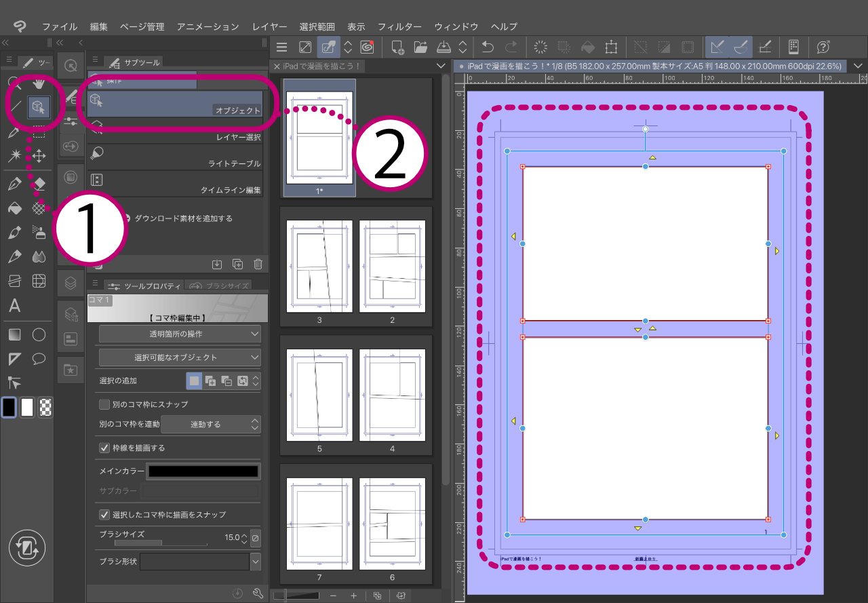Open the wrench sub tool detail settings
The width and height of the screenshot is (868, 603).
pyautogui.click(x=258, y=594)
